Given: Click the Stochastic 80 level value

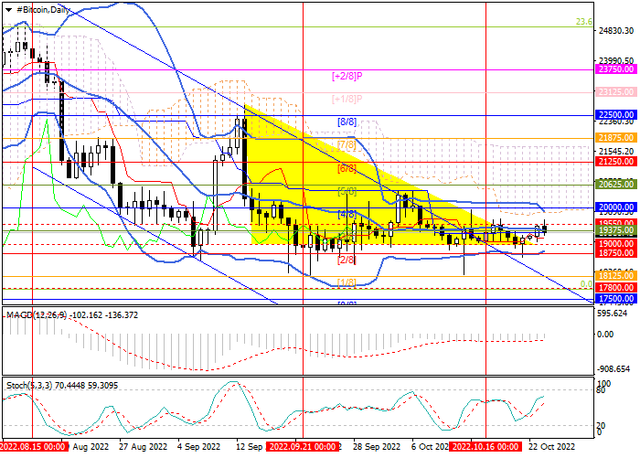Looking at the screenshot, I should pyautogui.click(x=601, y=390).
